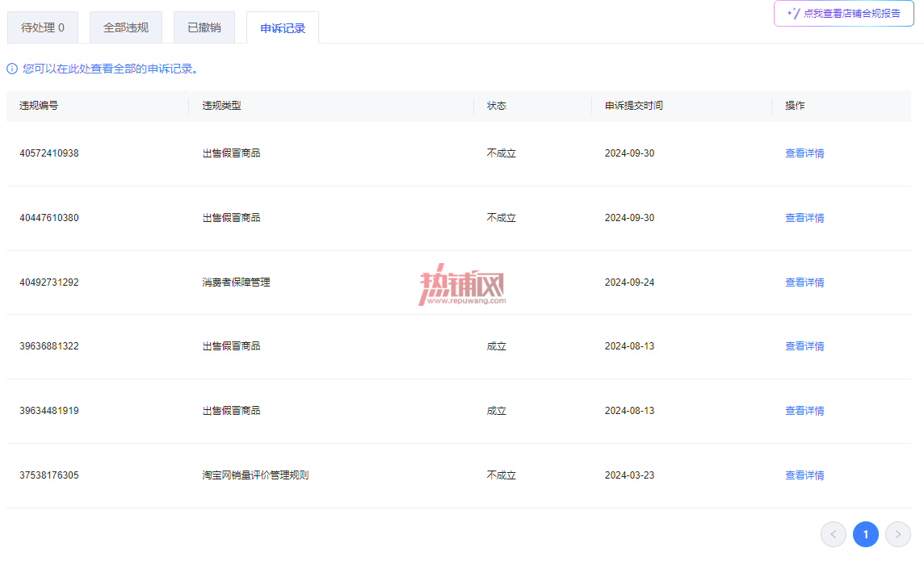The width and height of the screenshot is (924, 569).
Task: Switch to 已撤销 tab
Action: pos(204,27)
